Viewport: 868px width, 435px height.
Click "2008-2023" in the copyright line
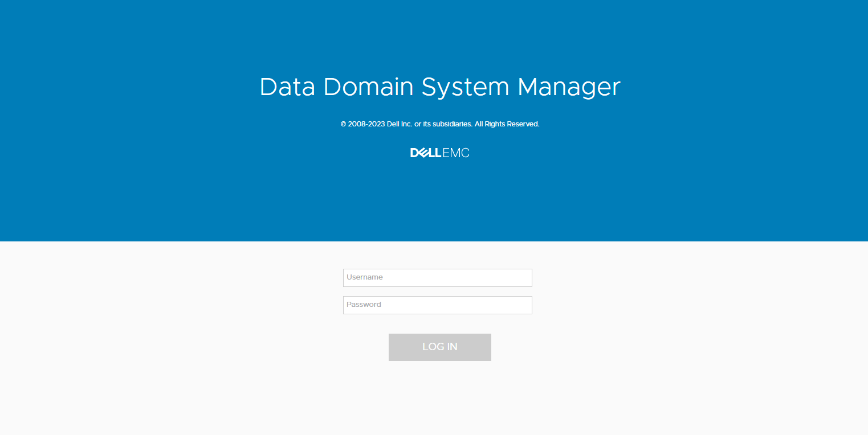point(366,124)
